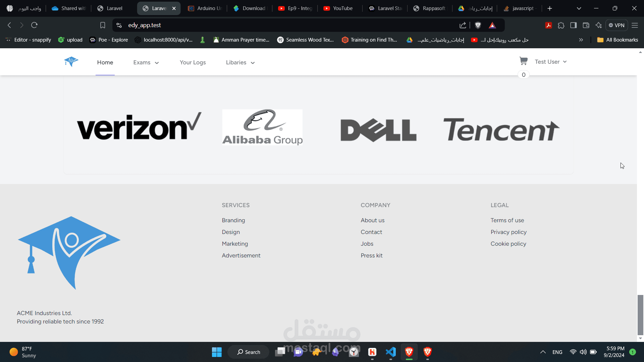Bookmark this page with the bookmark icon

click(x=103, y=25)
